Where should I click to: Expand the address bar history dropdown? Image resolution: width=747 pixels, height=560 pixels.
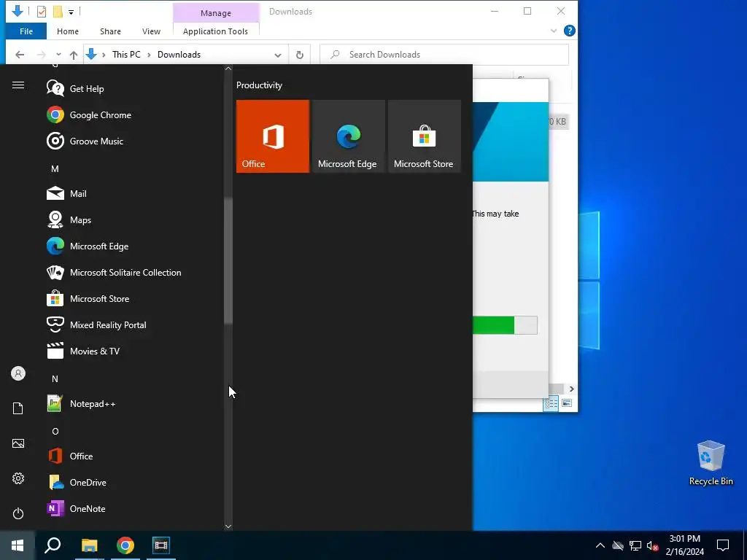coord(278,55)
